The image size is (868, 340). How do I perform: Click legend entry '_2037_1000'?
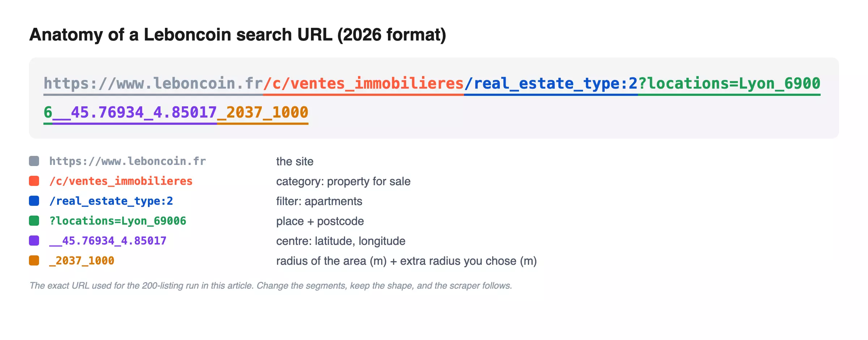coord(82,261)
